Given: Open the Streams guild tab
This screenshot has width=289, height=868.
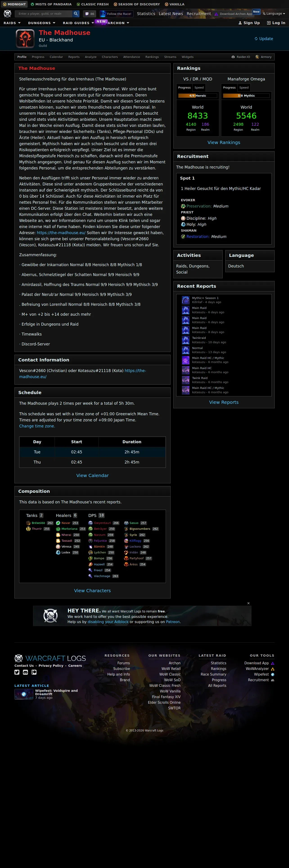Looking at the screenshot, I should [x=170, y=57].
